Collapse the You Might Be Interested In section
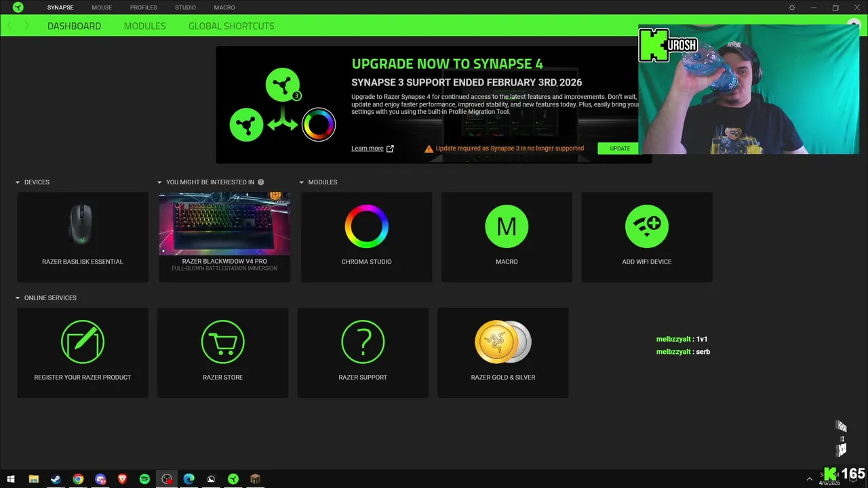Viewport: 868px width, 488px height. [159, 182]
